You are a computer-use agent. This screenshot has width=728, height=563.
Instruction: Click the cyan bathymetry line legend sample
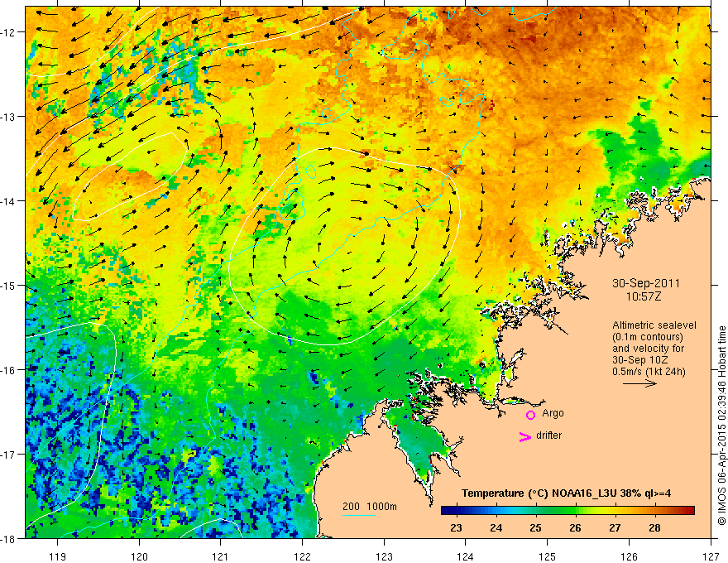click(358, 515)
